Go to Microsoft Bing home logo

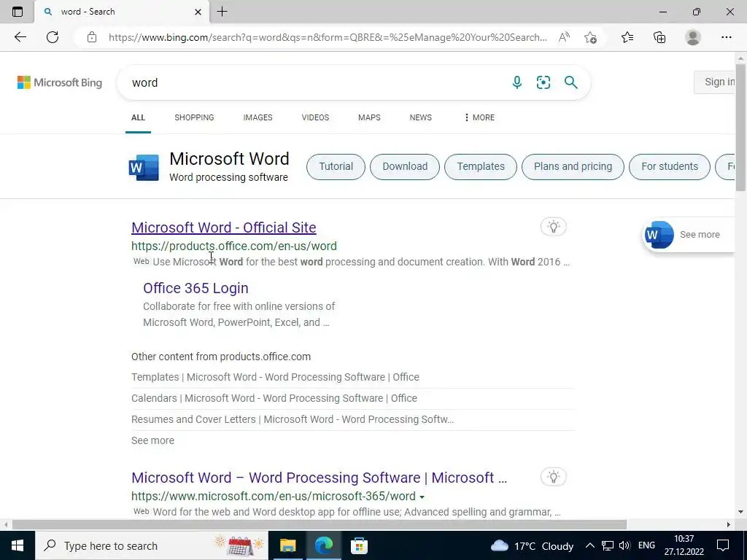coord(60,82)
